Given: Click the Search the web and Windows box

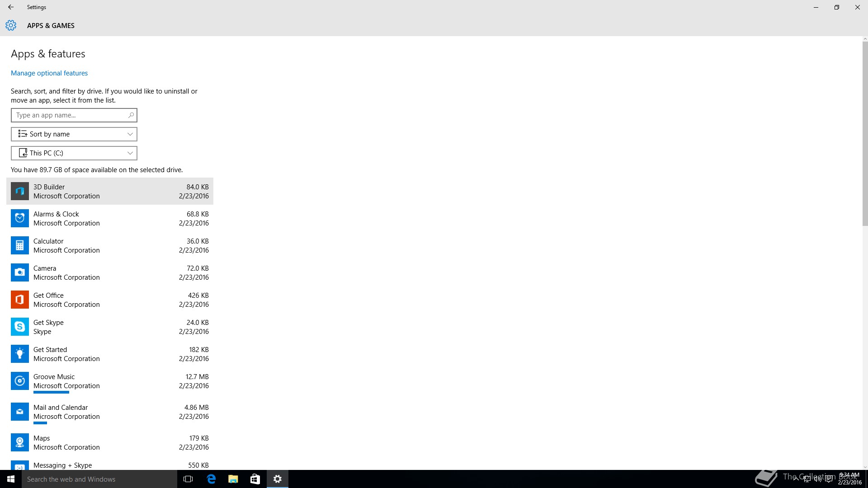Looking at the screenshot, I should pos(99,479).
